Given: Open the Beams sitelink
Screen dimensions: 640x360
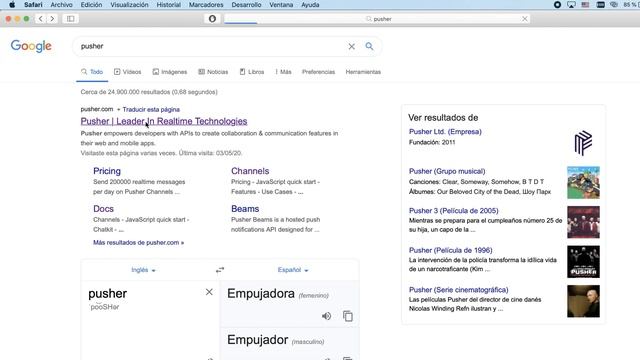Looking at the screenshot, I should tap(245, 209).
